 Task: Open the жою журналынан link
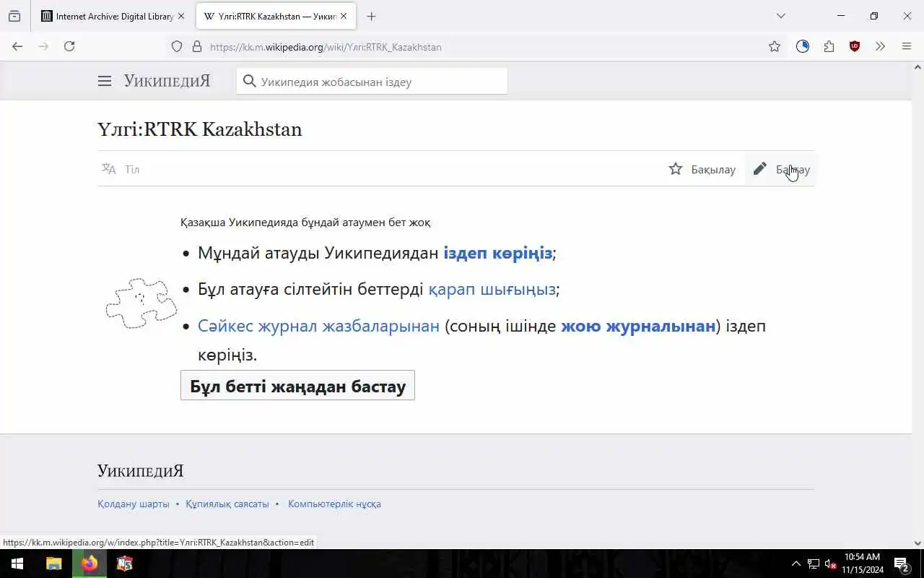click(638, 326)
